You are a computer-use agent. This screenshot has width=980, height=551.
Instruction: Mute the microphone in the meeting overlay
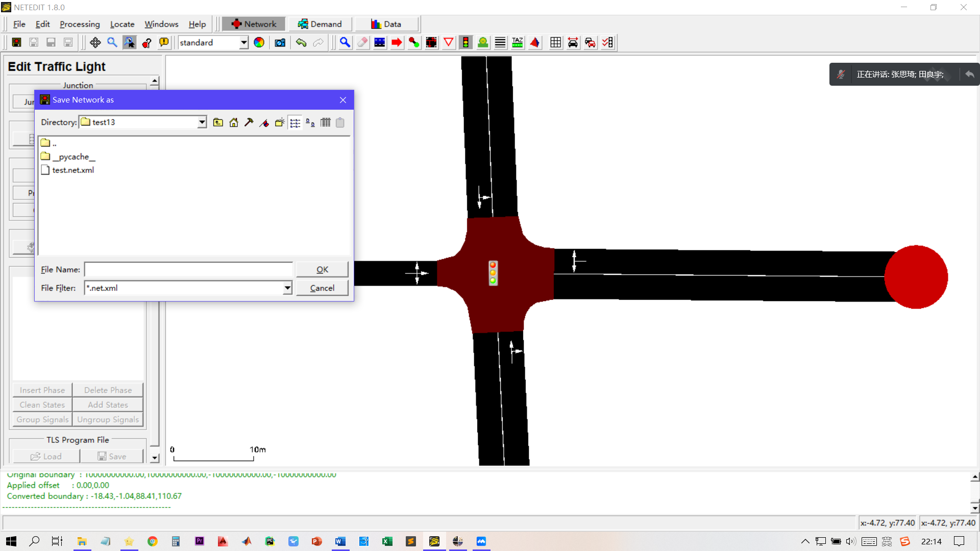pyautogui.click(x=841, y=74)
